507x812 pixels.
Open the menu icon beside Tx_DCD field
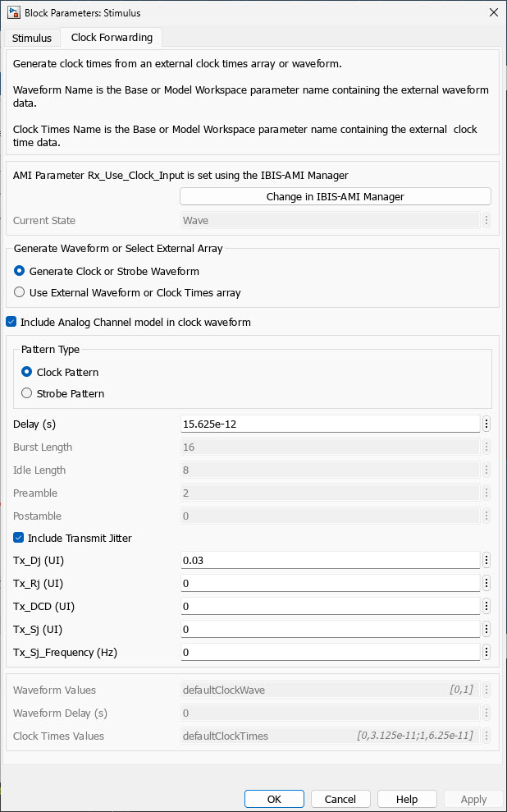click(x=487, y=606)
